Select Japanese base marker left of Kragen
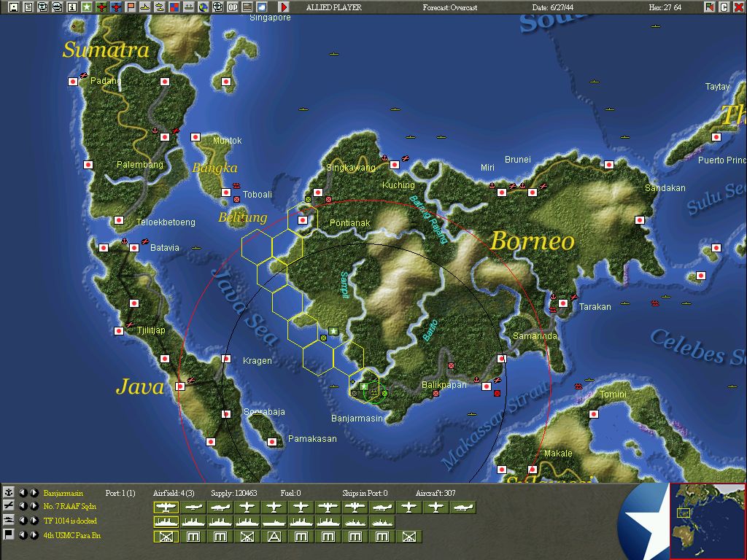Screen dimensions: 747x560 pyautogui.click(x=226, y=359)
